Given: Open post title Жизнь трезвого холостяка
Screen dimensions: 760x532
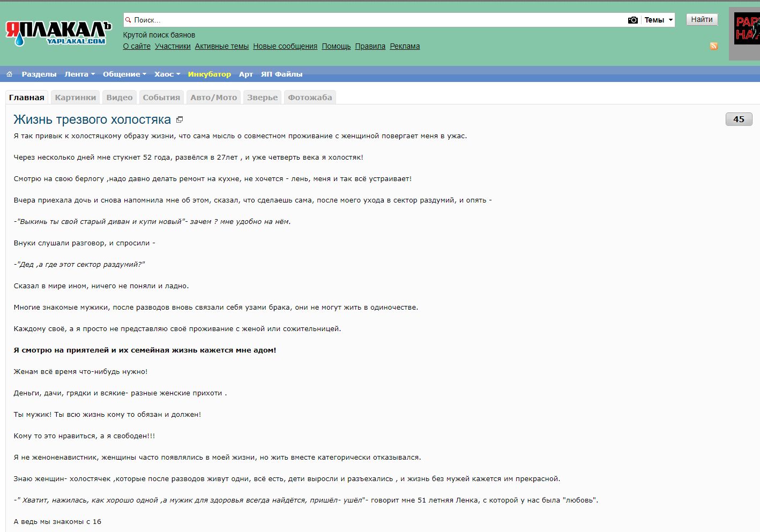Looking at the screenshot, I should coord(92,119).
